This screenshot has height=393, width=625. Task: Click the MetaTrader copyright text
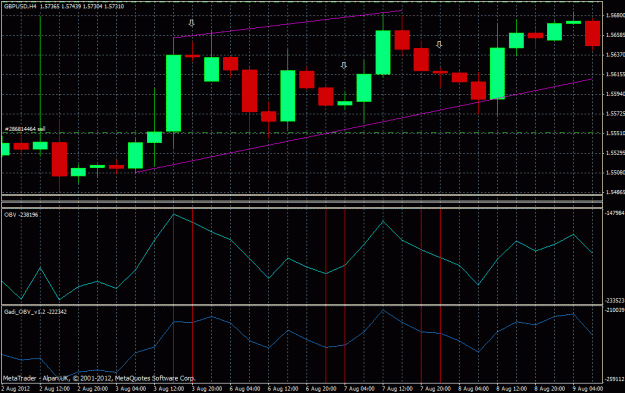[99, 378]
